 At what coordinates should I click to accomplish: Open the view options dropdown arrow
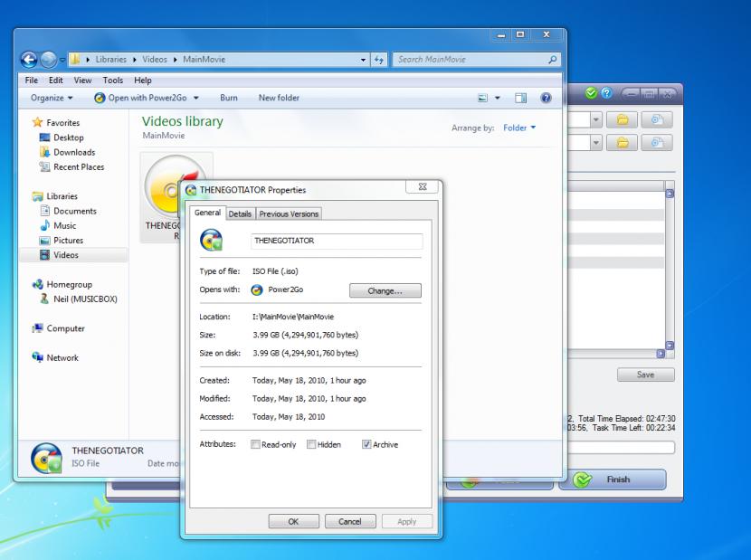[x=497, y=98]
